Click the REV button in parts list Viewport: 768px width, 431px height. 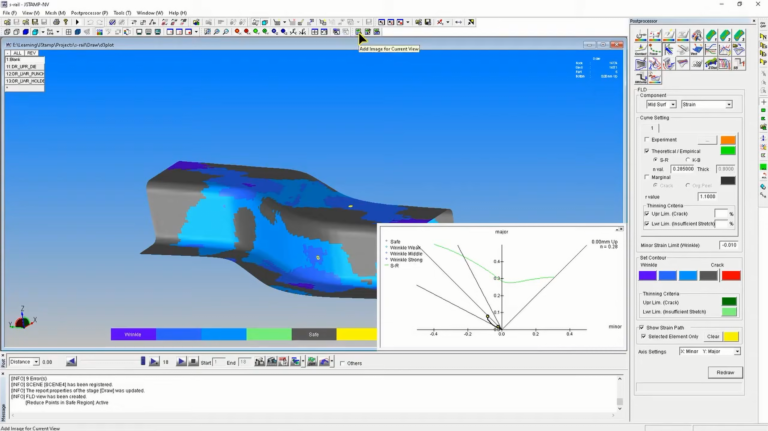click(31, 53)
